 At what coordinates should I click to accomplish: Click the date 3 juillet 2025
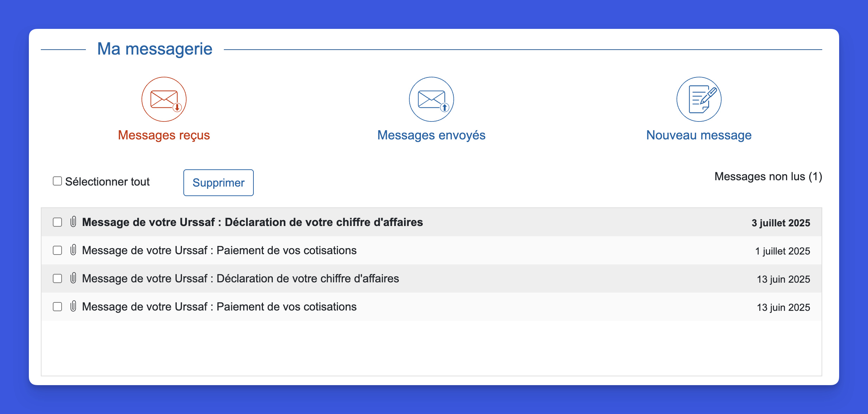tap(781, 223)
